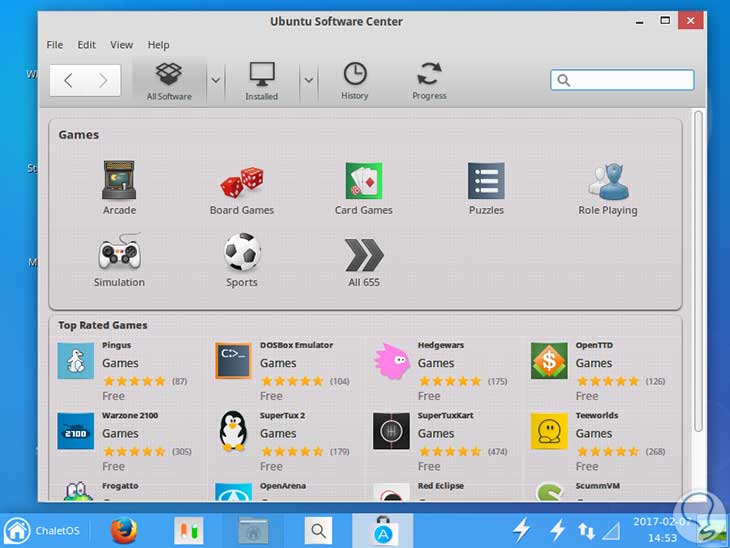This screenshot has width=730, height=548.
Task: Open the History view
Action: pyautogui.click(x=355, y=81)
